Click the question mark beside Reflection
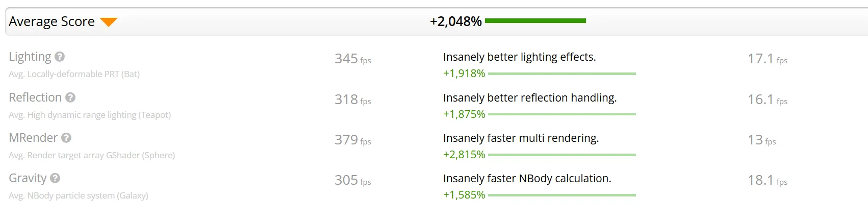This screenshot has height=222, width=868. pyautogui.click(x=70, y=97)
